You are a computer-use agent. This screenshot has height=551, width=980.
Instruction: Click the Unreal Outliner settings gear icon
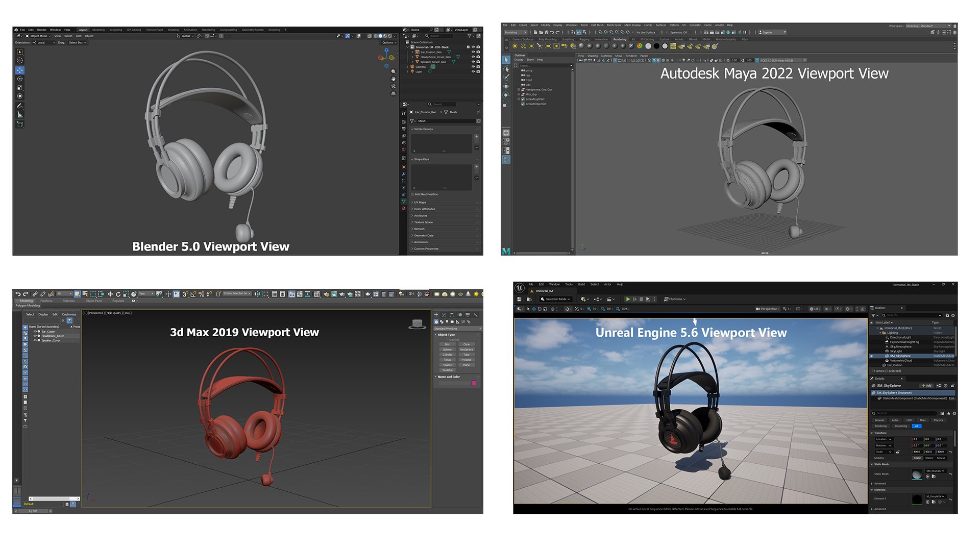point(953,315)
